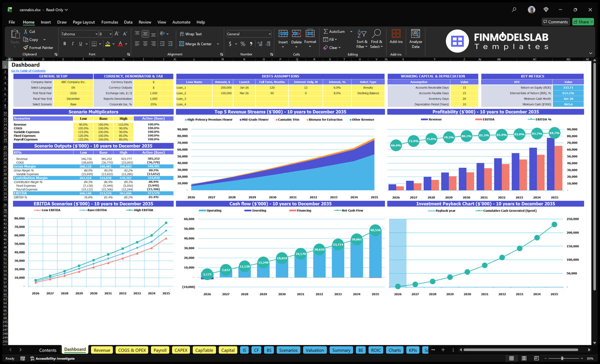The width and height of the screenshot is (600, 364).
Task: Apply Comma Style format
Action: 251,44
